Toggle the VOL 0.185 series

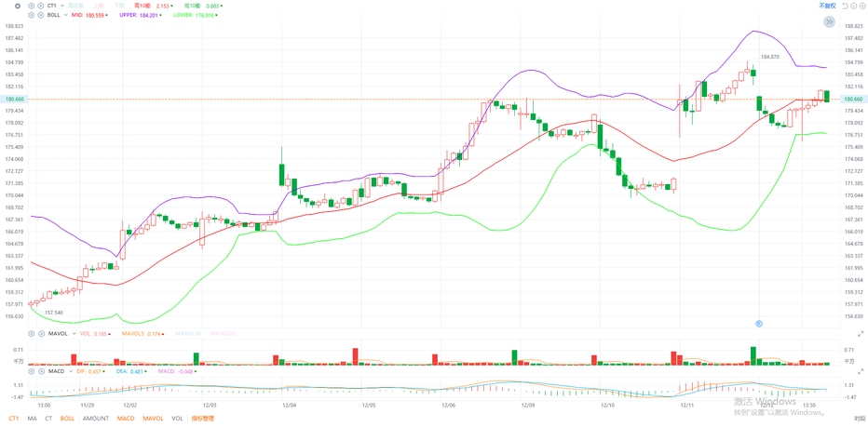(x=95, y=334)
